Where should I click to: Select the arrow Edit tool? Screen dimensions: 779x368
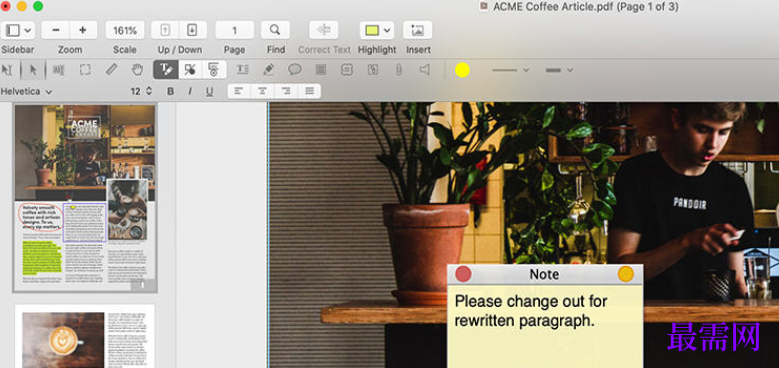pyautogui.click(x=33, y=70)
